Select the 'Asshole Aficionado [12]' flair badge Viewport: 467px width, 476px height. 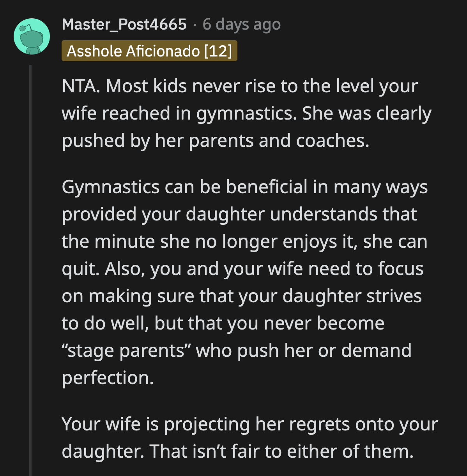pyautogui.click(x=150, y=51)
